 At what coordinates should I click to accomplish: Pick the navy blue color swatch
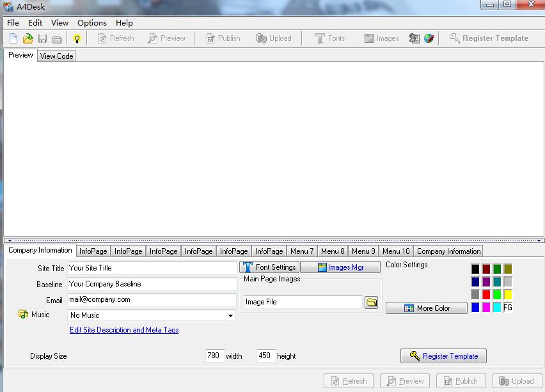[x=475, y=281]
